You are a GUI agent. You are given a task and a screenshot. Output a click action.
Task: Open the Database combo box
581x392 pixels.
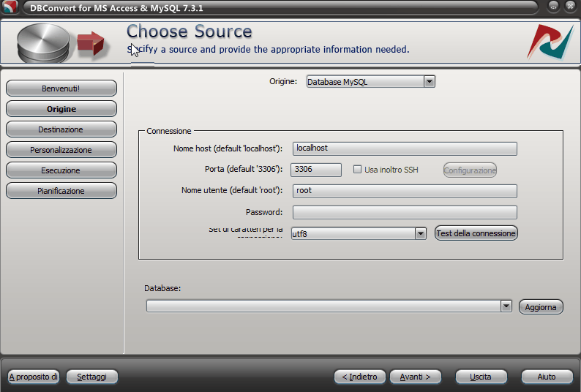coord(329,306)
